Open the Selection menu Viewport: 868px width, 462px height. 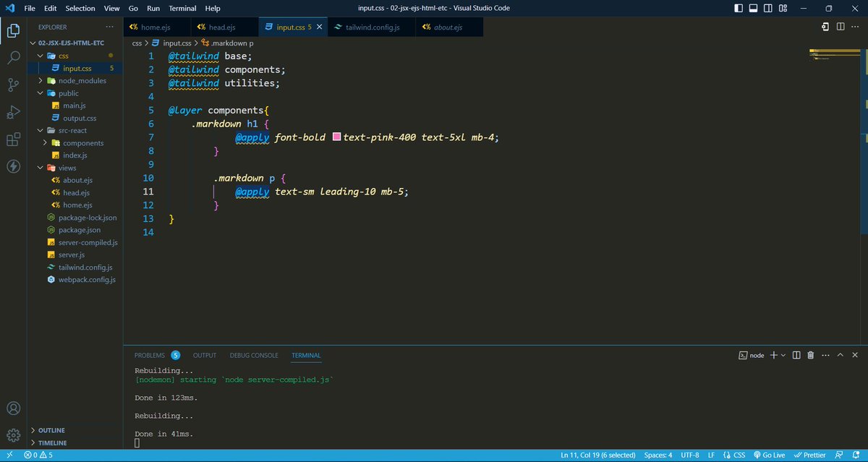pos(80,8)
